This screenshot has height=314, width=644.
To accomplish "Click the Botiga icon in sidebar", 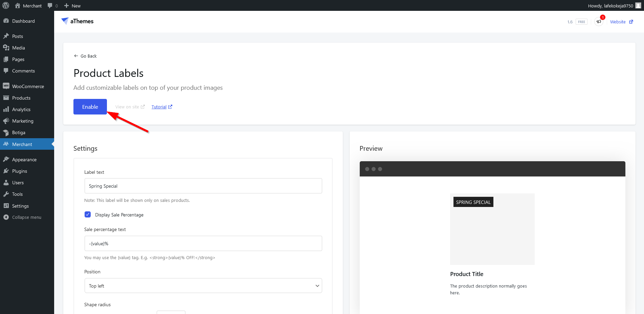I will pyautogui.click(x=6, y=132).
